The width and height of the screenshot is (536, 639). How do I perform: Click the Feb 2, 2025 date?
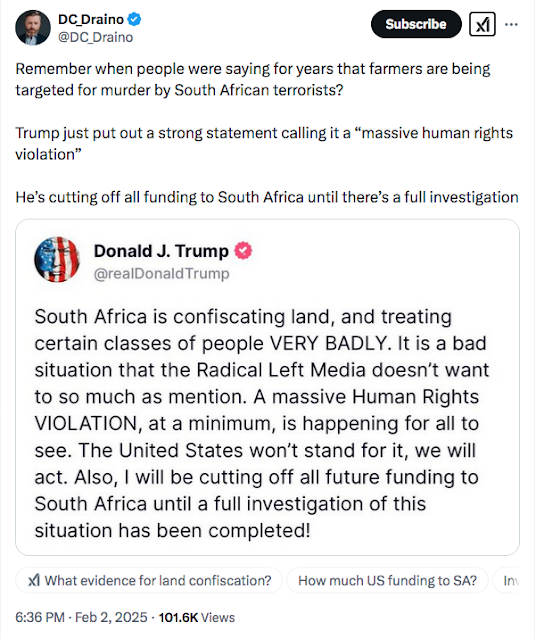[x=111, y=617]
